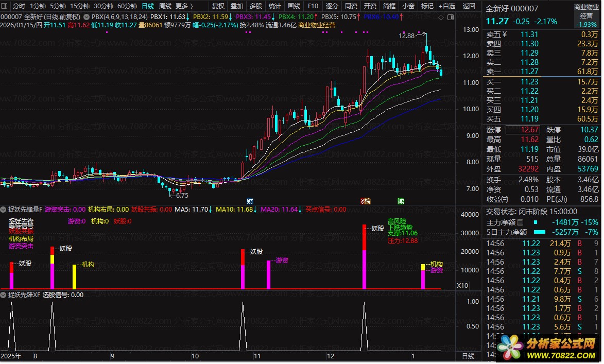Viewport: 604px width, 364px height.
Task: Click the 逐分 toolbar button
Action: (332, 6)
